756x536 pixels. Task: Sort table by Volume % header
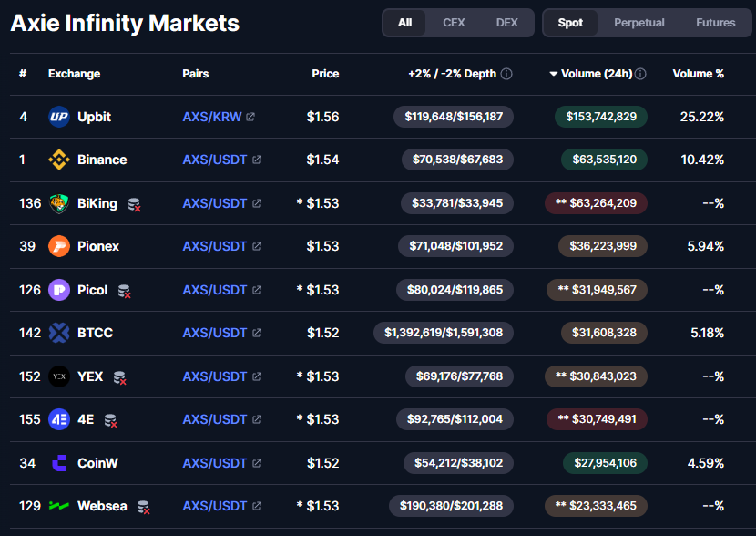[698, 74]
